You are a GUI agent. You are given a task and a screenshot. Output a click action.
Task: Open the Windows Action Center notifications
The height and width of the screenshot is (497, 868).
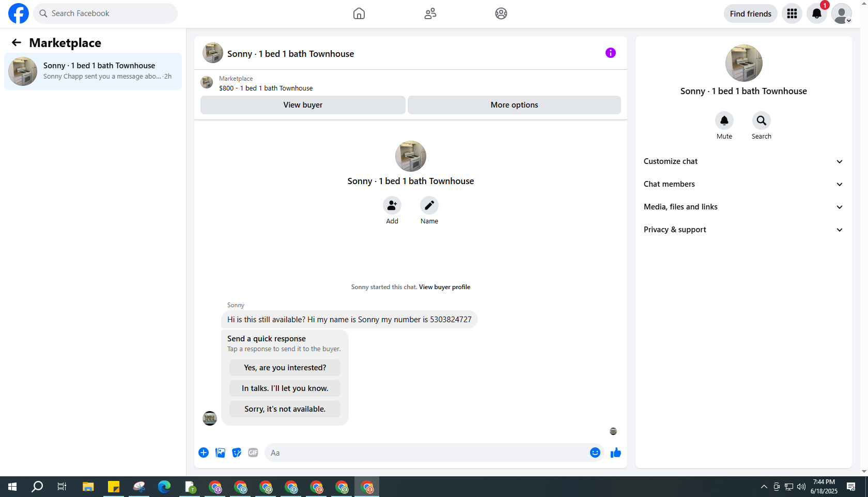click(851, 487)
